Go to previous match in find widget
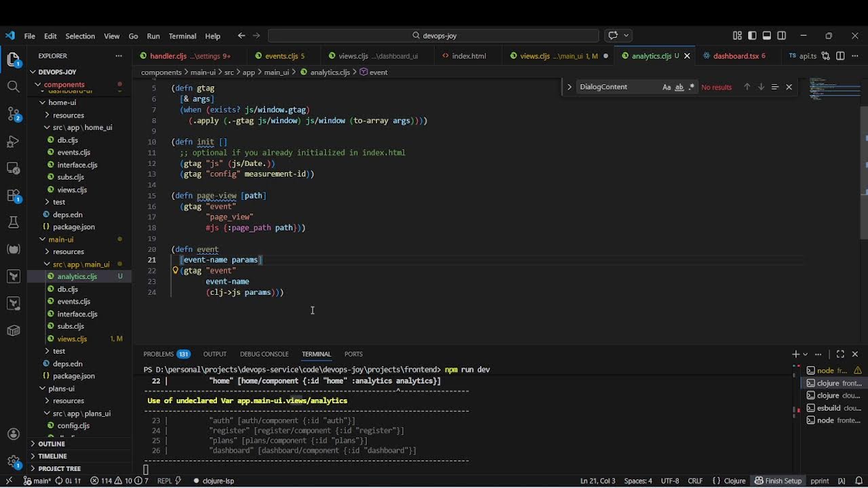 [747, 87]
